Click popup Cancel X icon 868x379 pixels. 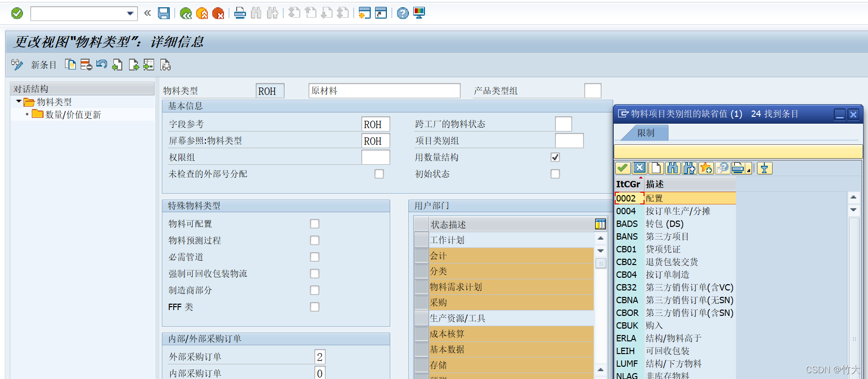point(639,168)
